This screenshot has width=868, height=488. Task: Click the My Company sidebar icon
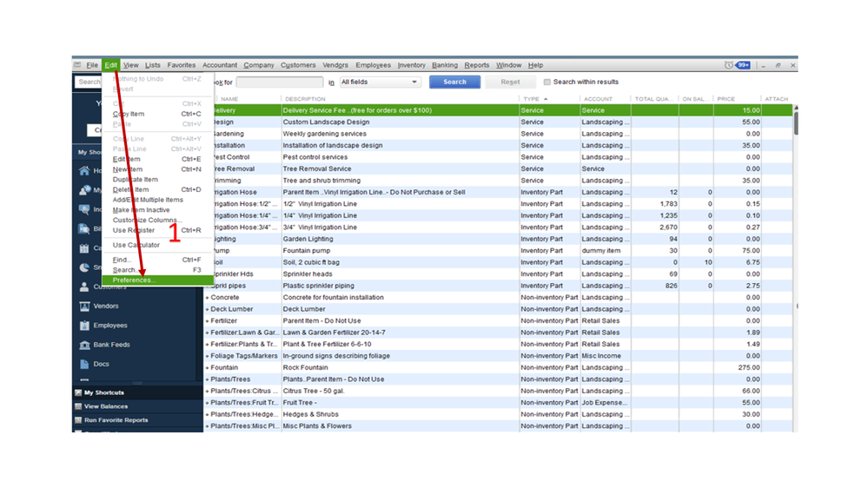pyautogui.click(x=84, y=190)
